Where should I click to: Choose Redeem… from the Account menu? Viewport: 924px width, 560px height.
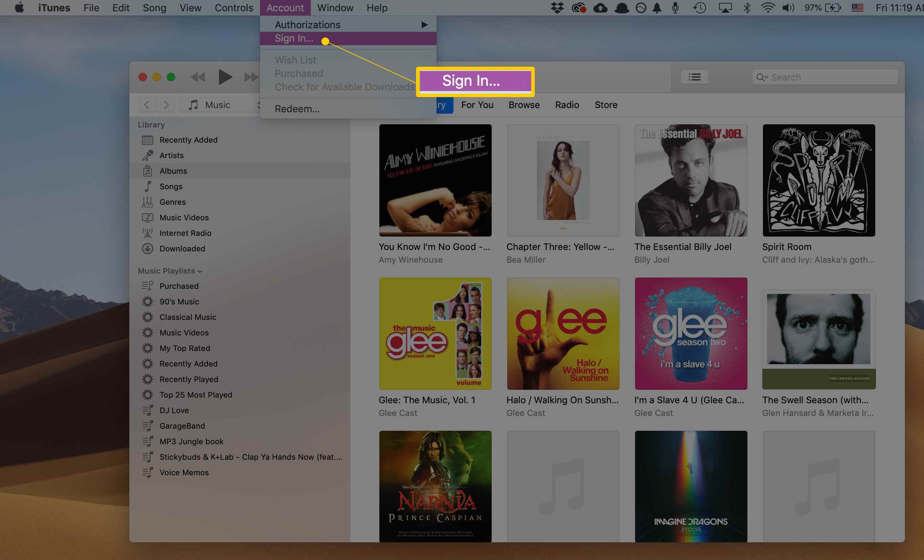point(348,109)
